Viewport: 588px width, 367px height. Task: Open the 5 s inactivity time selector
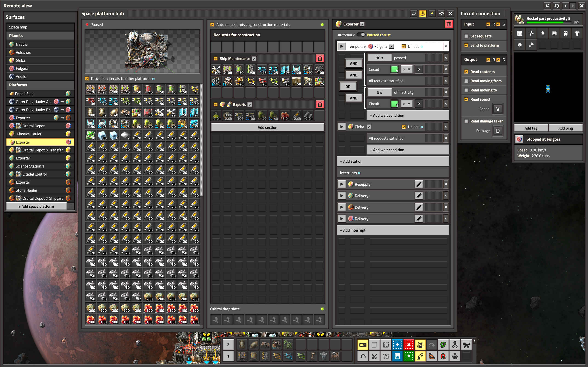click(379, 92)
